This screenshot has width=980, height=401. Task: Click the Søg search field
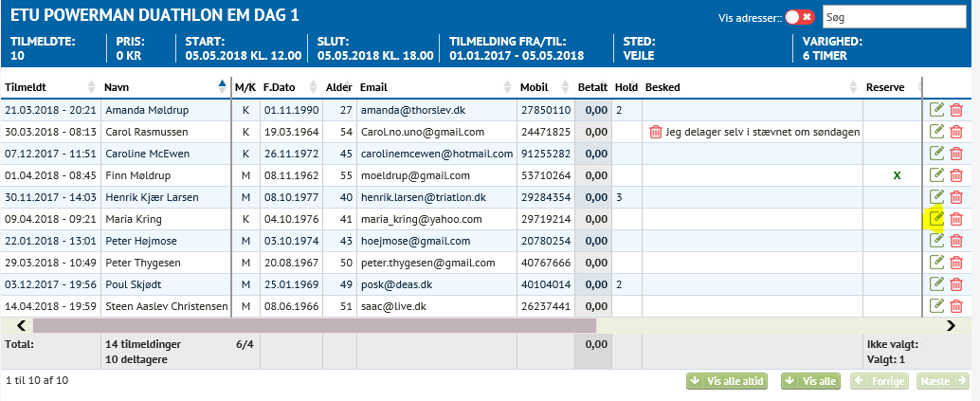point(895,17)
